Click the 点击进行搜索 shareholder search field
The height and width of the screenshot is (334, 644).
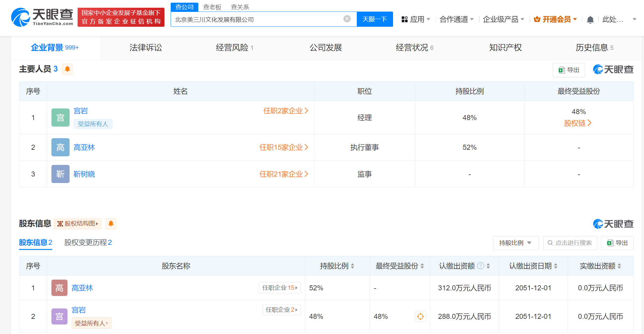[570, 243]
